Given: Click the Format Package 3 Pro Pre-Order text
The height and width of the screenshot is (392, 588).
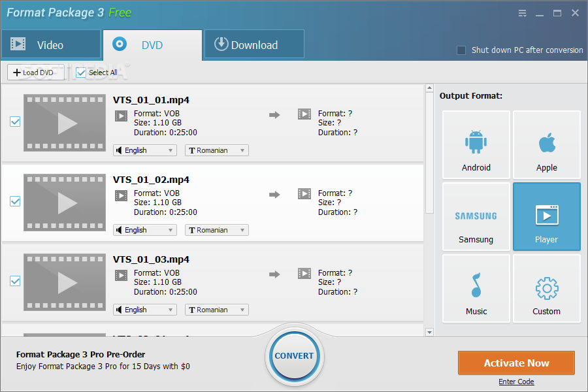Looking at the screenshot, I should pos(80,355).
